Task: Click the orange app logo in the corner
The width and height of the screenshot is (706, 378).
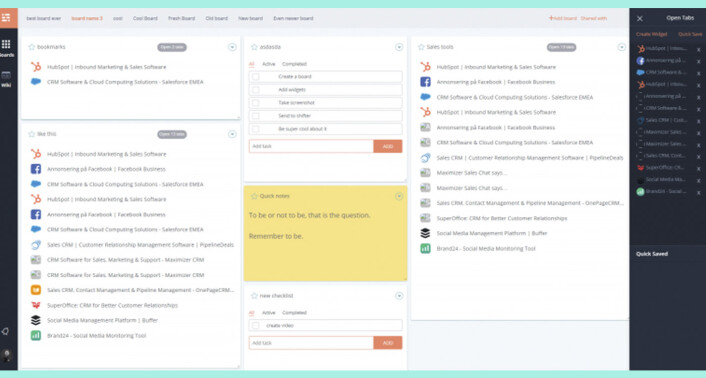Action: 6,18
